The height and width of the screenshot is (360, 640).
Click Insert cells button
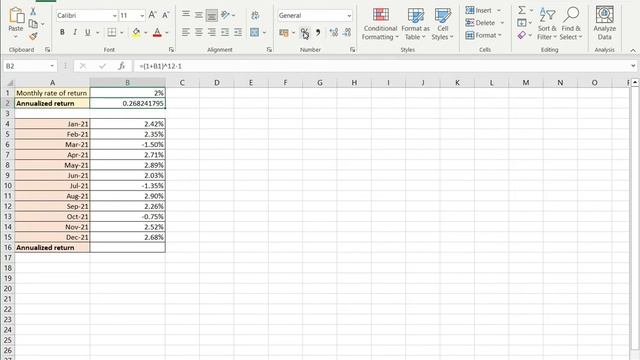pyautogui.click(x=480, y=10)
